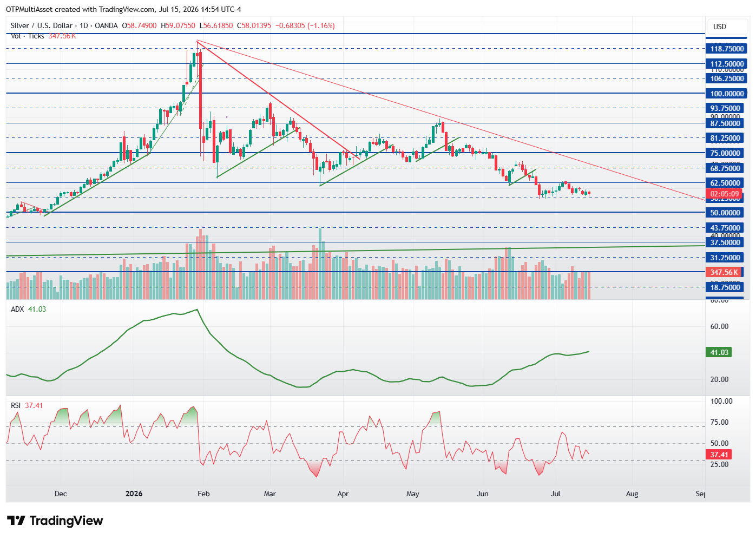Screen dimensions: 756x539
Task: Click the 50.00000 price level label
Action: [725, 213]
